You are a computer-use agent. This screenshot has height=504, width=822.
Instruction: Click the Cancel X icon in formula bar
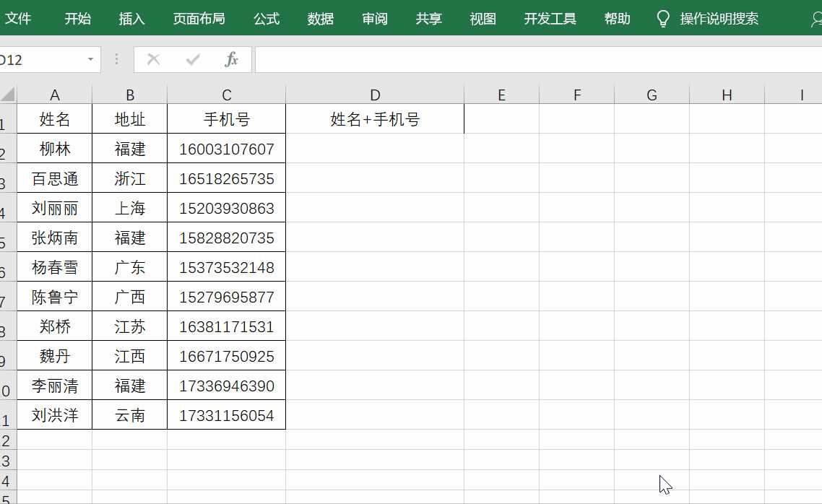coord(153,59)
